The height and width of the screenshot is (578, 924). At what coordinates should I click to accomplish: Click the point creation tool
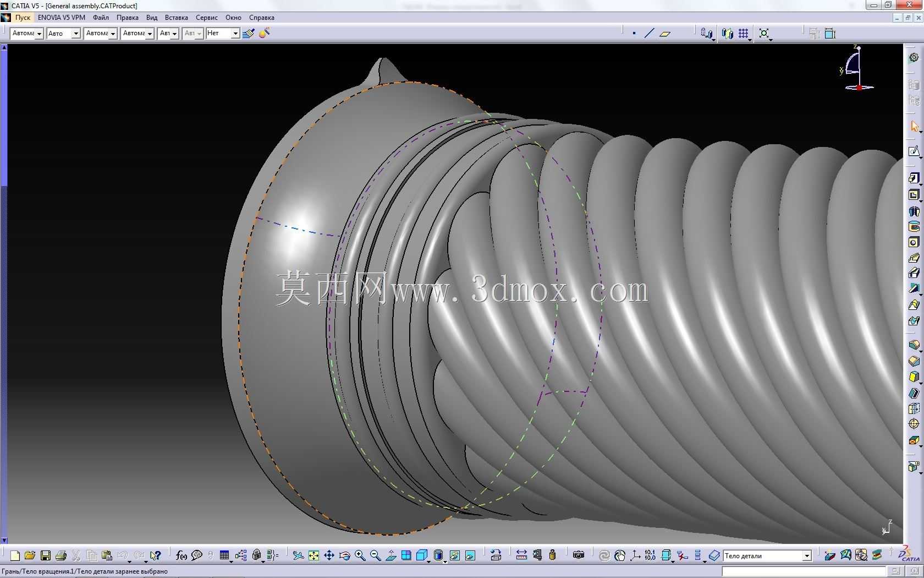pyautogui.click(x=634, y=34)
